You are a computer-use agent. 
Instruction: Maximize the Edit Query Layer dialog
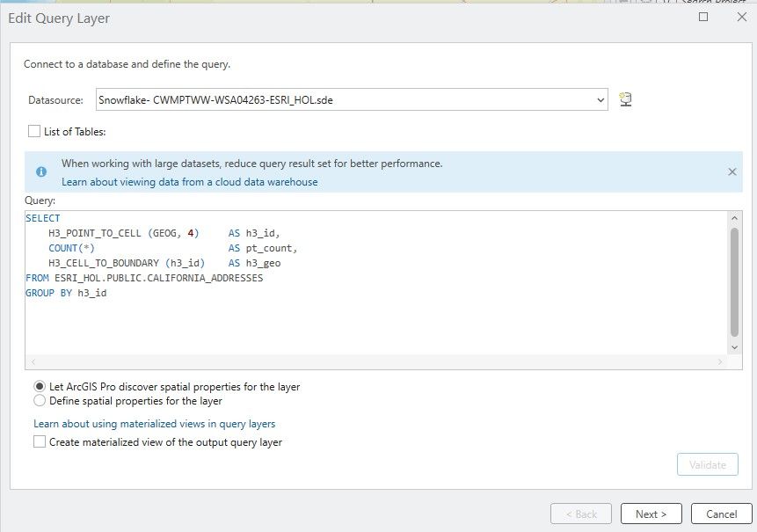(x=703, y=18)
